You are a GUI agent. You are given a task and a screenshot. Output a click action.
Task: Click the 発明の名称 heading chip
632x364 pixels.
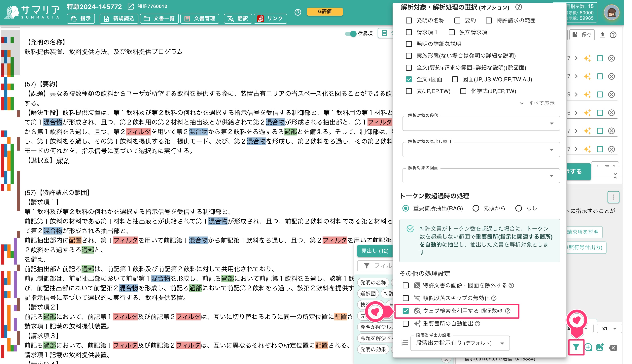[373, 282]
